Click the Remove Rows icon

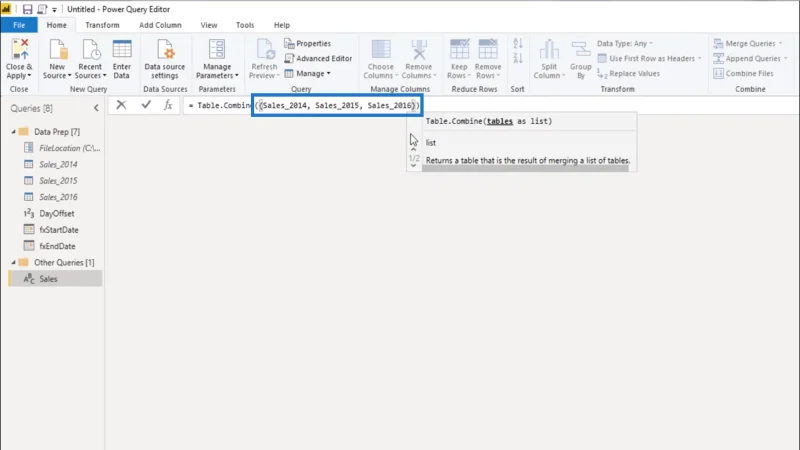tap(488, 49)
